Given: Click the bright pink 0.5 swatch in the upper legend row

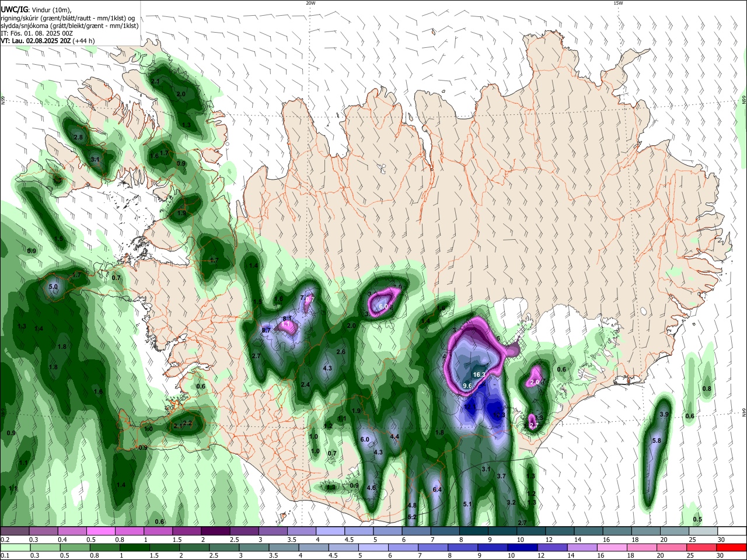Looking at the screenshot, I should tap(101, 531).
